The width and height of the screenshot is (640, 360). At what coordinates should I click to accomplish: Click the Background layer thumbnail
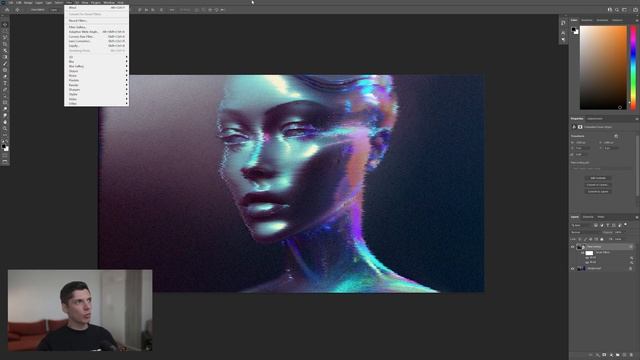[x=581, y=268]
